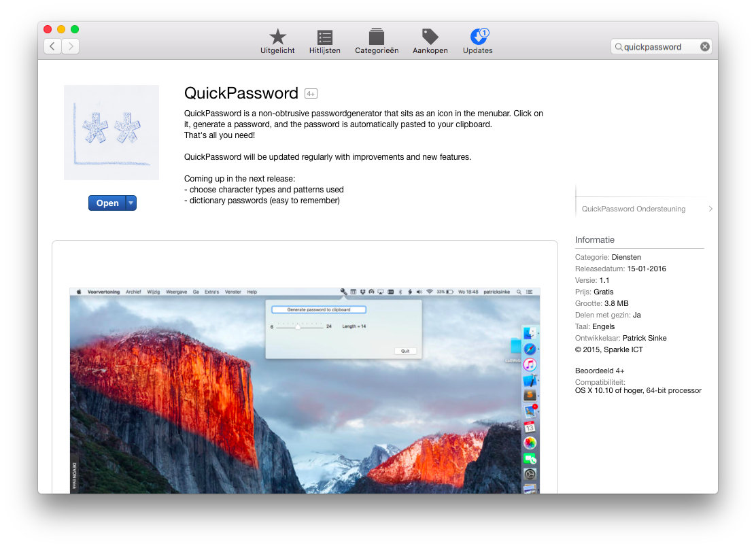
Task: Clear the quickpassword search text
Action: pyautogui.click(x=704, y=47)
